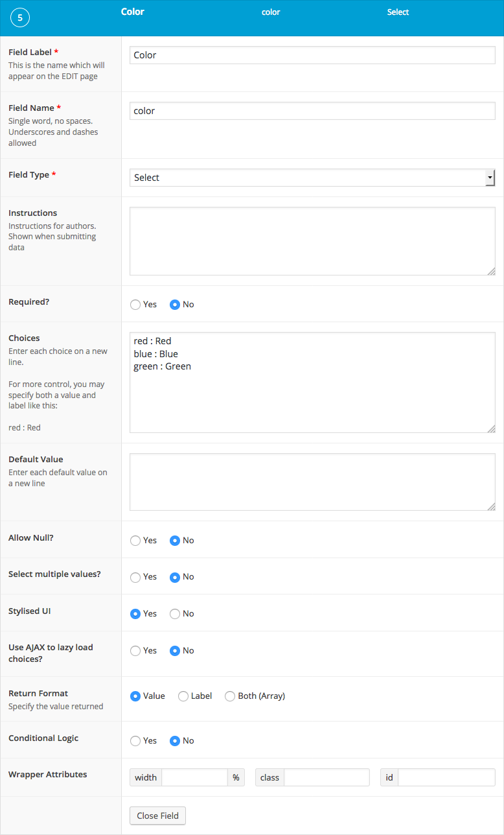Click the field order number badge 5
The image size is (504, 835).
point(19,18)
